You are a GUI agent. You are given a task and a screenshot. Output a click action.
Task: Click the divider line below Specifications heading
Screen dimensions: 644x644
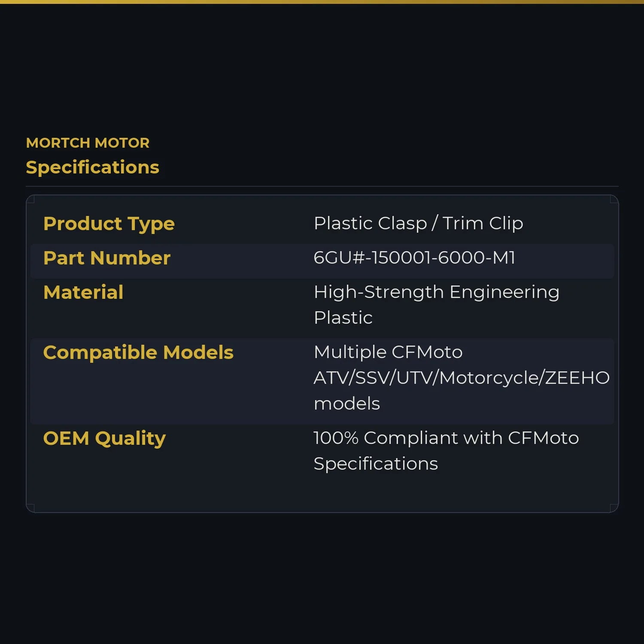pos(322,186)
